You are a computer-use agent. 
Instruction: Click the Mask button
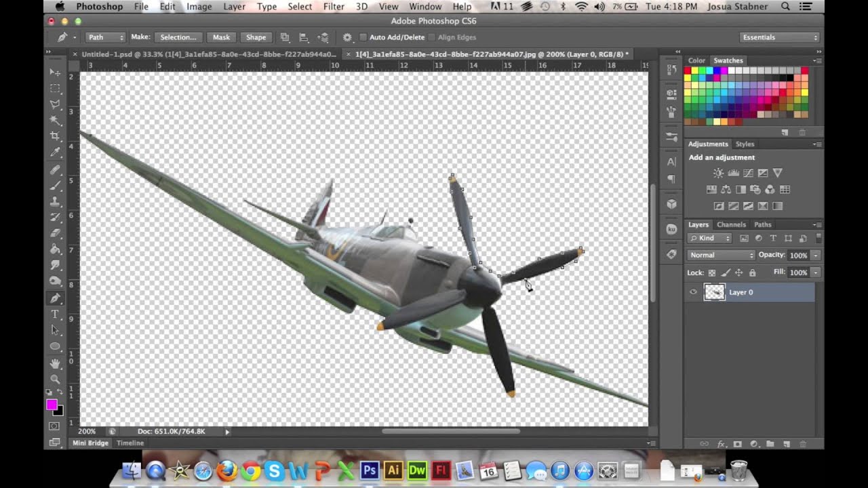[221, 37]
